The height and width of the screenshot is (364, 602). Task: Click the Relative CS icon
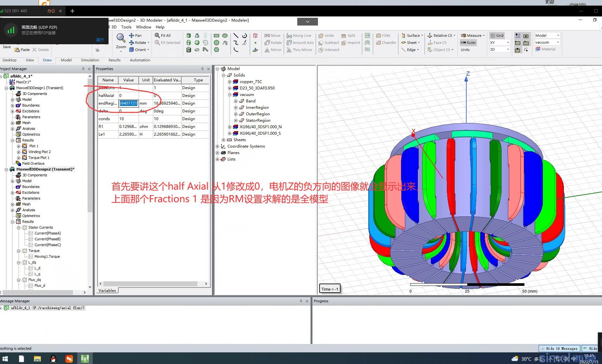coord(430,36)
